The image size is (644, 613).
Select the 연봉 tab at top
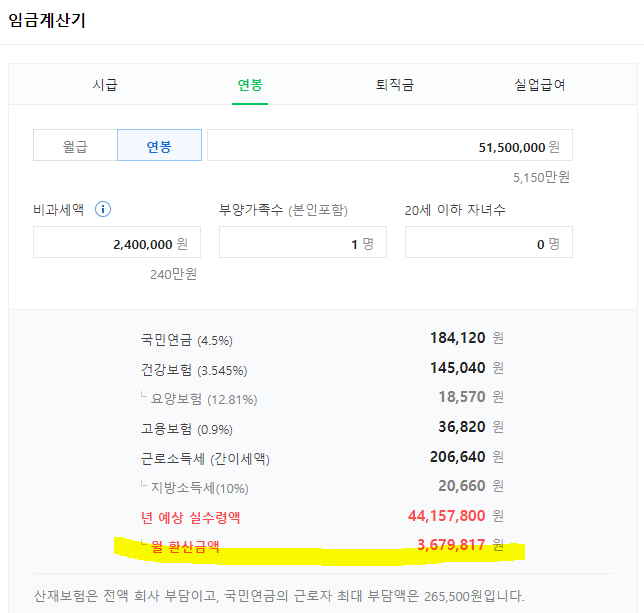pyautogui.click(x=250, y=85)
